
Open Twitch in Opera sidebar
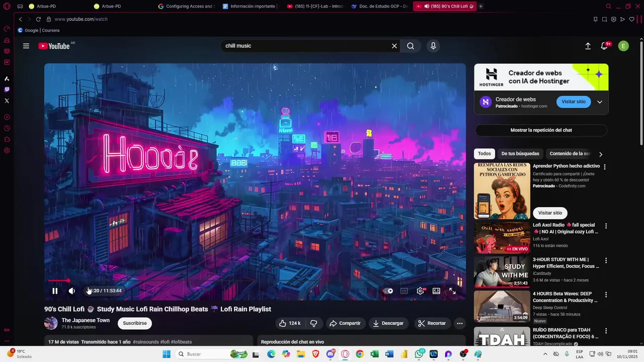(7, 89)
